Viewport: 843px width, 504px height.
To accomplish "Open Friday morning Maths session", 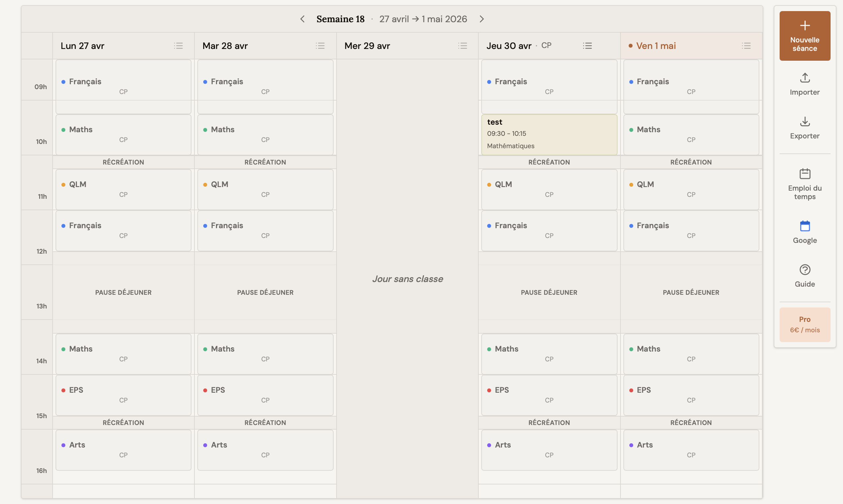I will [x=691, y=135].
